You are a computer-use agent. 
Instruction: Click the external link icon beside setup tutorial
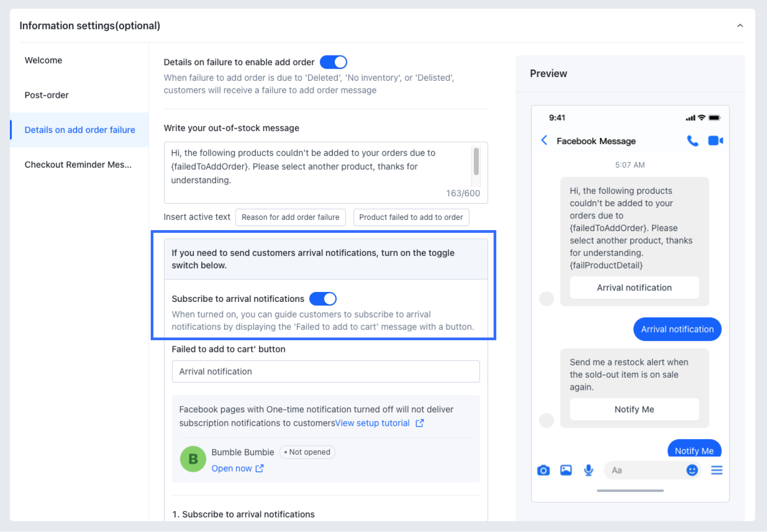pos(420,423)
